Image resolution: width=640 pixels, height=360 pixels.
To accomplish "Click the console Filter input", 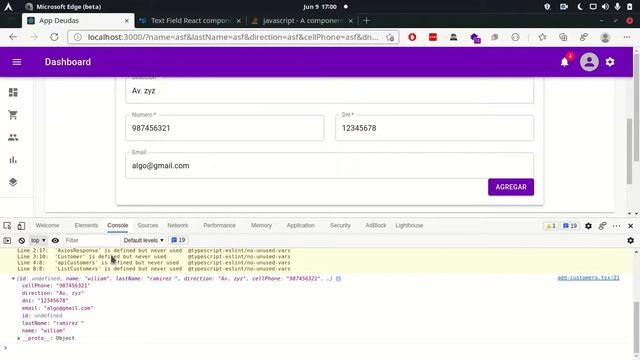I will [91, 240].
